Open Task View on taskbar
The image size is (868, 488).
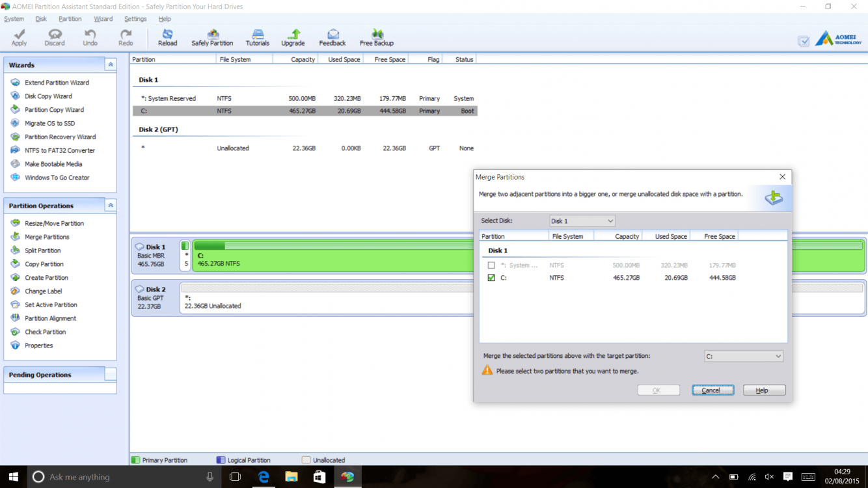click(236, 477)
